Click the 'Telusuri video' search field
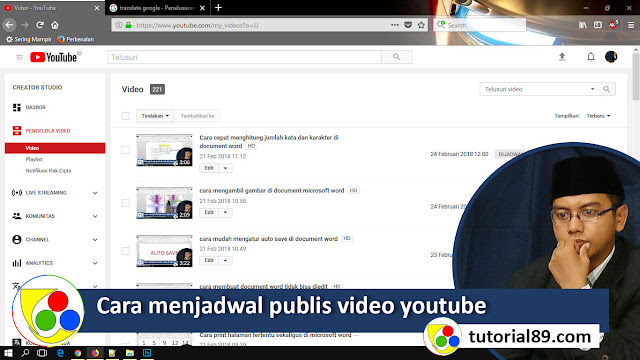Image resolution: width=640 pixels, height=360 pixels. pyautogui.click(x=534, y=89)
